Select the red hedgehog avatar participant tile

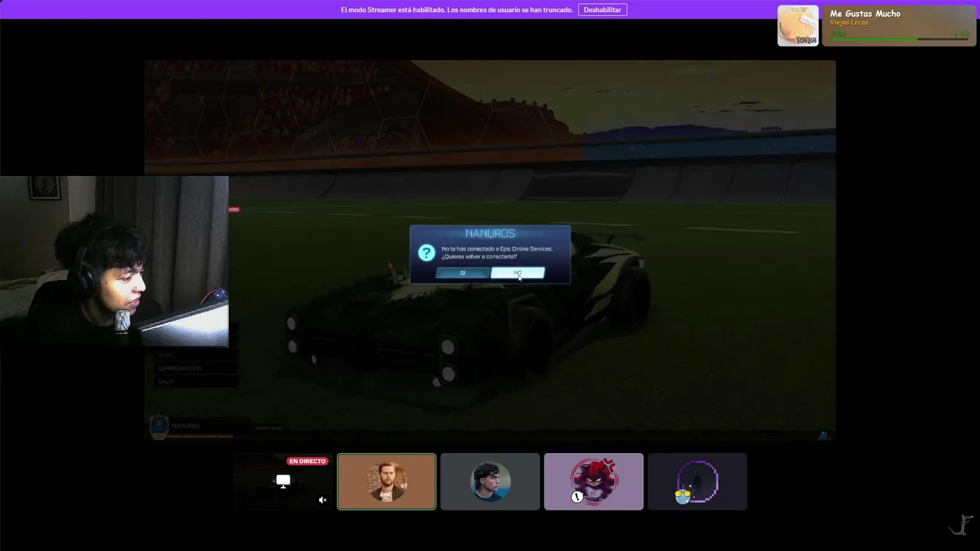[593, 481]
